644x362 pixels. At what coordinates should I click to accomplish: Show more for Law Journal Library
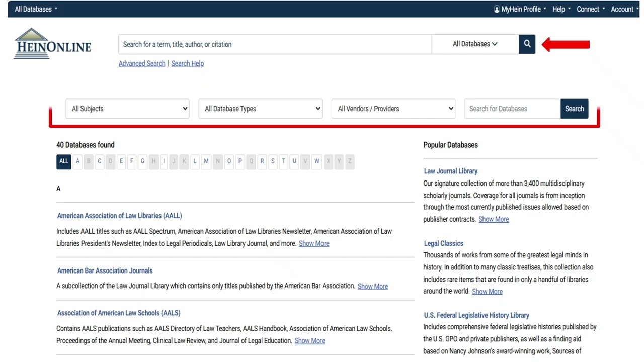coord(494,219)
